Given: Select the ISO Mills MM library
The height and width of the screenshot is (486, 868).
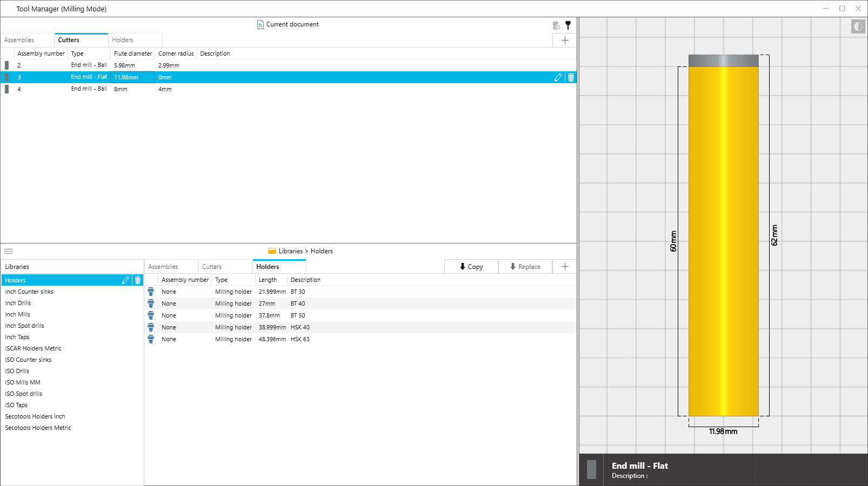Looking at the screenshot, I should (23, 382).
